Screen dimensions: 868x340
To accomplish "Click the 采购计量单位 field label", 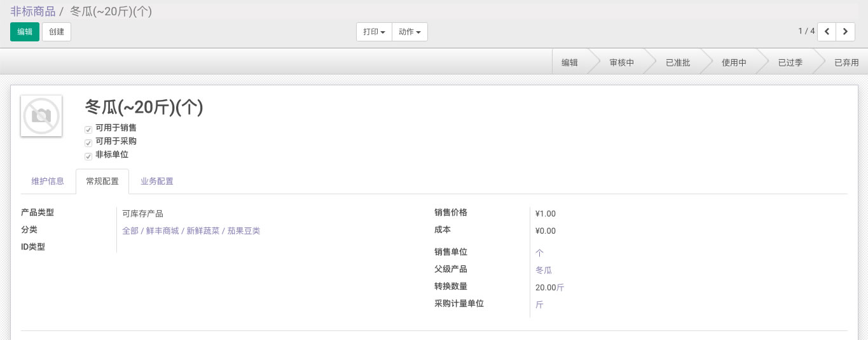I will 459,304.
